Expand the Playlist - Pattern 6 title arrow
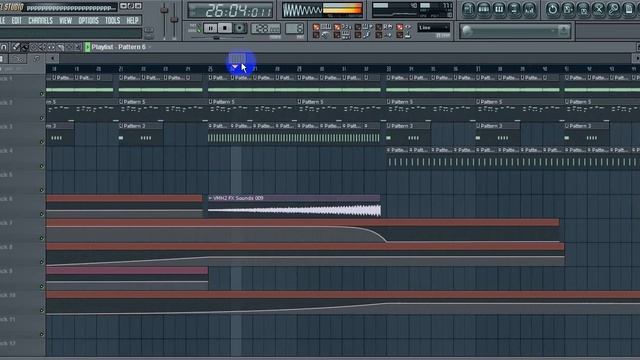Screen dimensions: 640x360 click(x=150, y=47)
